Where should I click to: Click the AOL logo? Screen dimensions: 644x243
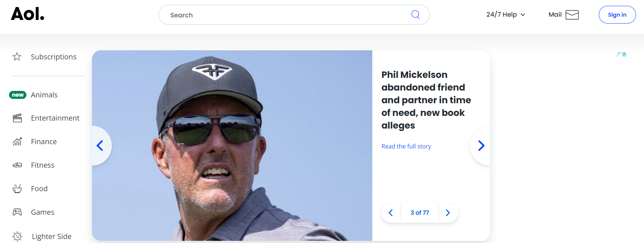point(27,14)
